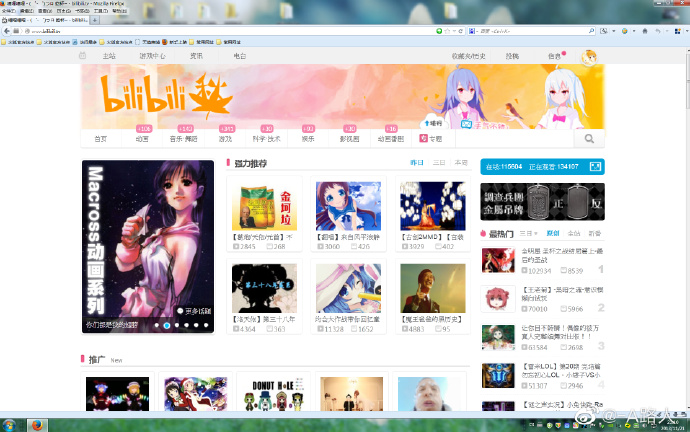This screenshot has width=690, height=432.
Task: Click the 游戏中心 link in top bar
Action: pos(153,56)
